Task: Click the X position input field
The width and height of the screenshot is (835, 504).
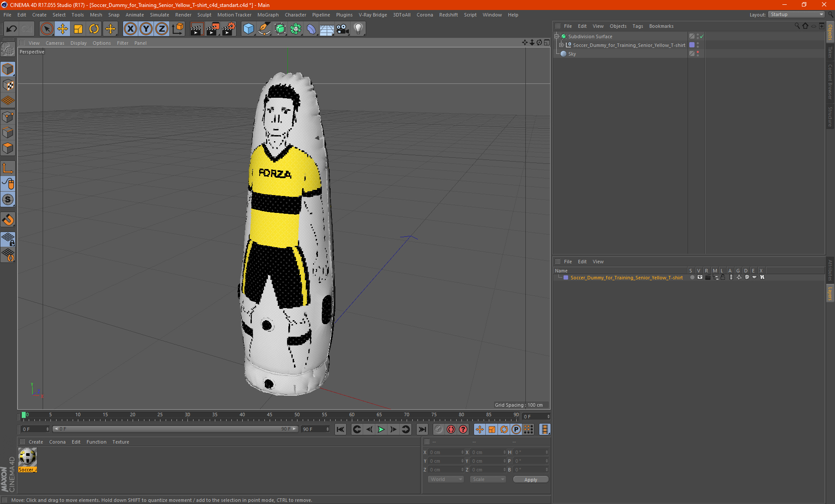Action: coord(446,452)
